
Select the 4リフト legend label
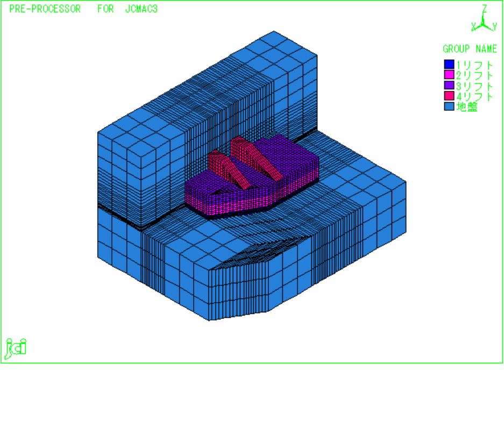pos(474,96)
